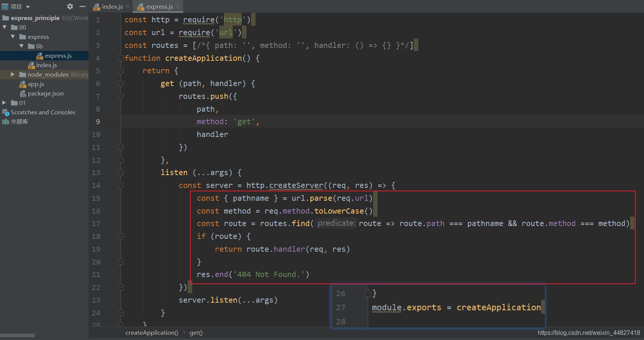Screen dimensions: 644x340
Task: Fold createServer callback at line 14
Action: [x=121, y=185]
